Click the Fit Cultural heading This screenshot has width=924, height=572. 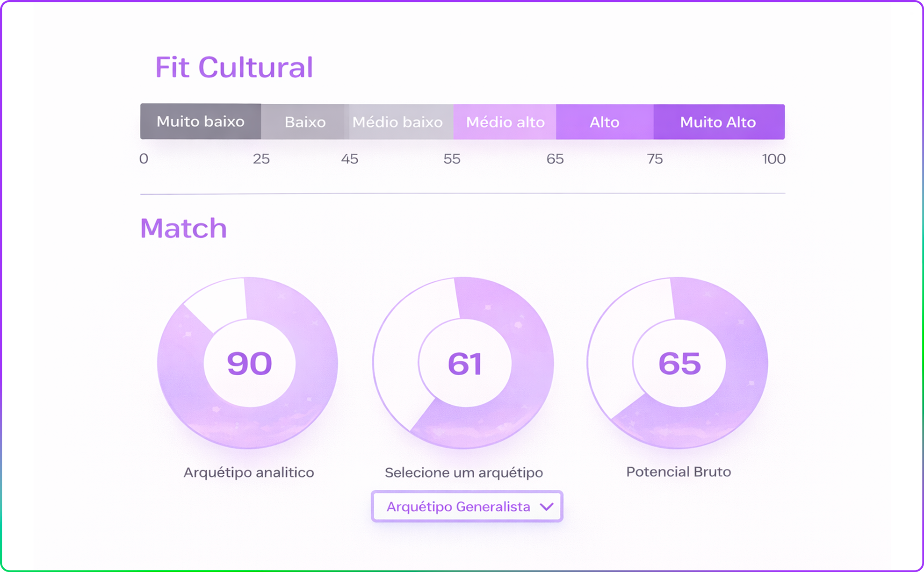click(234, 67)
